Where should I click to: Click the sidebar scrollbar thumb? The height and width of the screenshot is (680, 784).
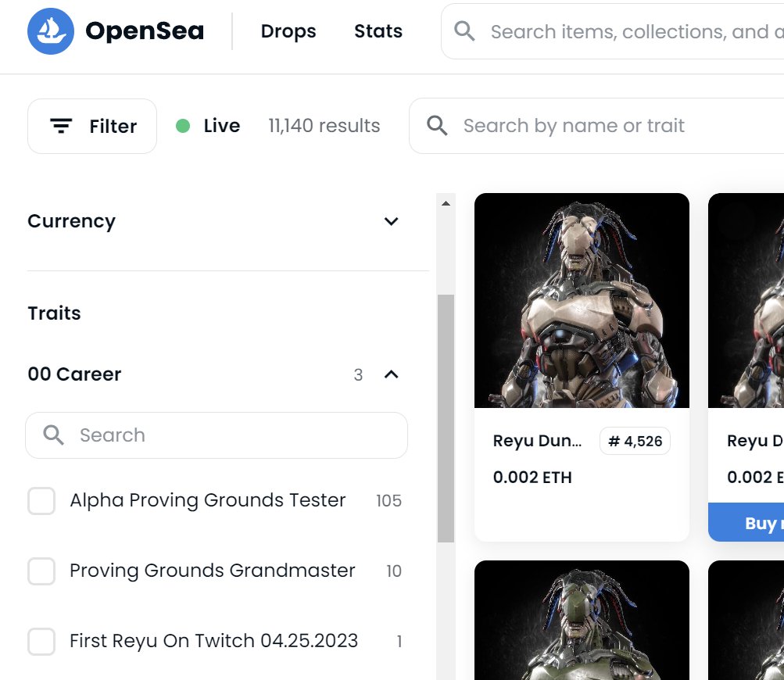coord(446,418)
